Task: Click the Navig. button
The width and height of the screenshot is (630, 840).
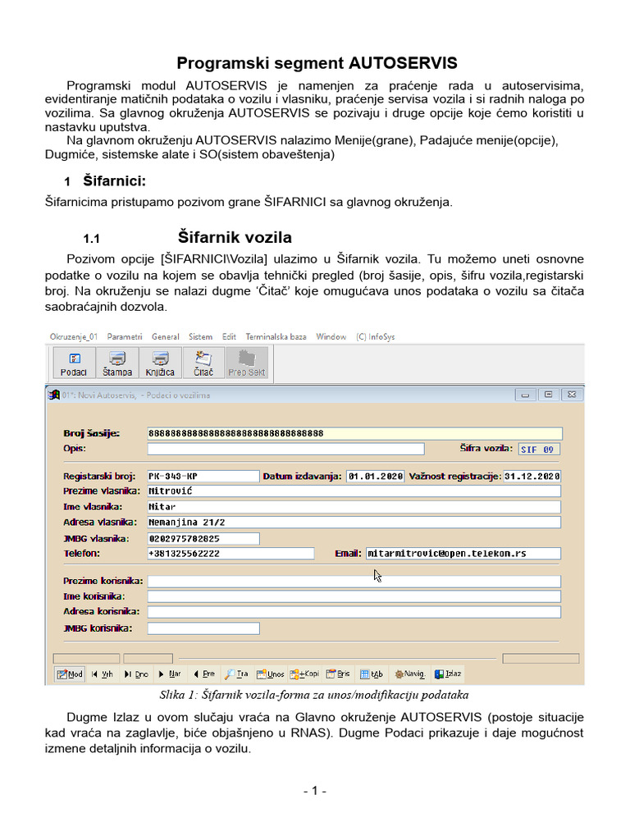Action: (410, 674)
